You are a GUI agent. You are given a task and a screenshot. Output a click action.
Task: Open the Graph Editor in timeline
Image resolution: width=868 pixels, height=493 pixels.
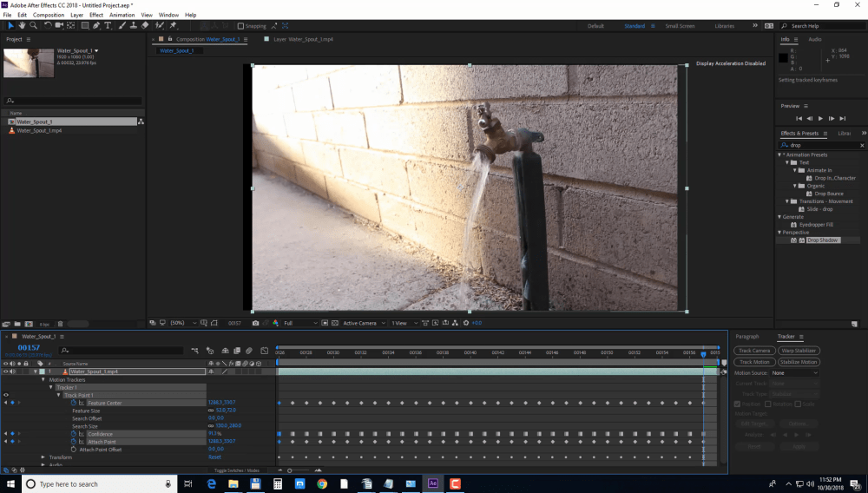click(x=265, y=351)
